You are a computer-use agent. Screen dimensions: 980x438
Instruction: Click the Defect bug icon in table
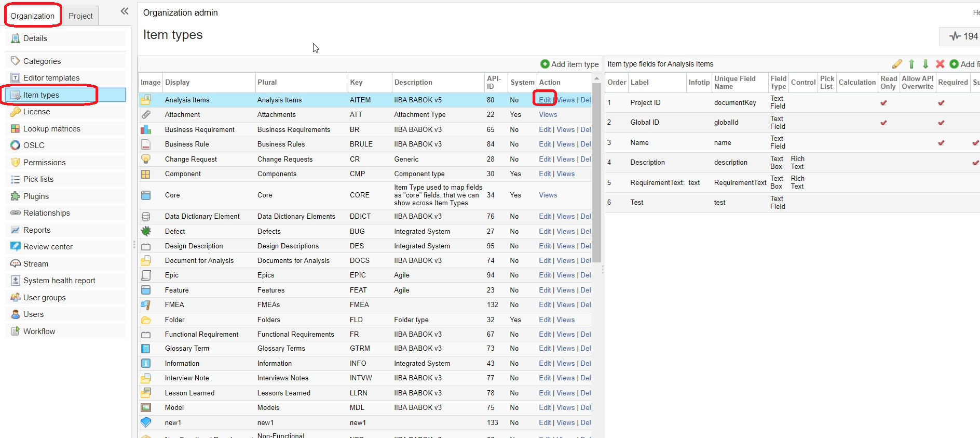(146, 231)
